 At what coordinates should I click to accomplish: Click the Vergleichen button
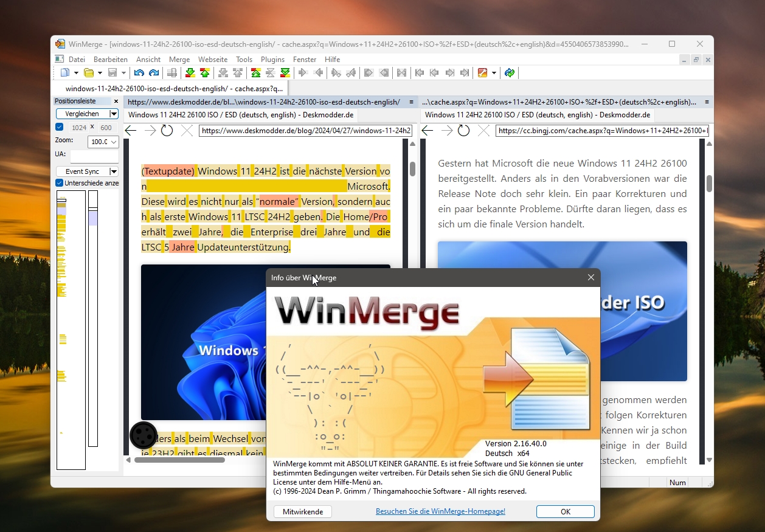(x=83, y=114)
